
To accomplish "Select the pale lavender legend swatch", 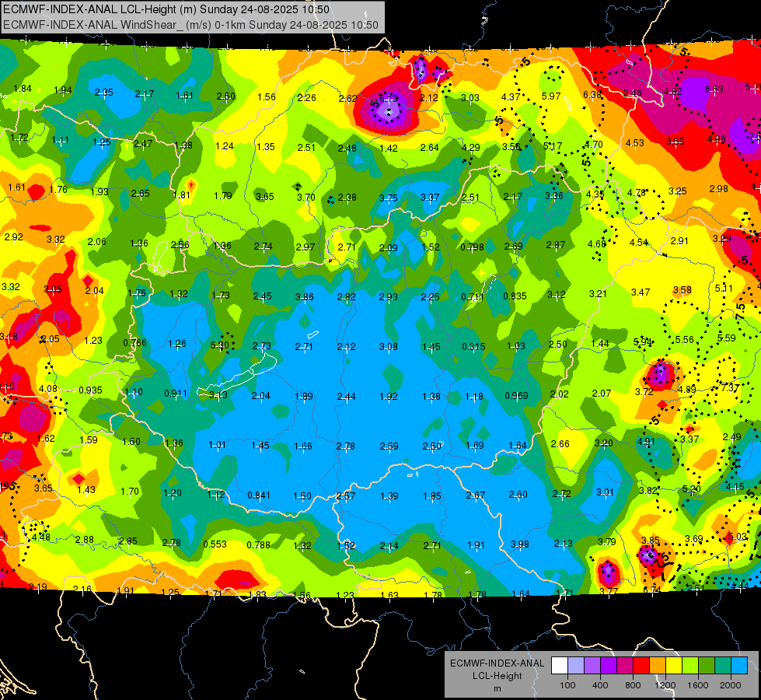I will [576, 665].
